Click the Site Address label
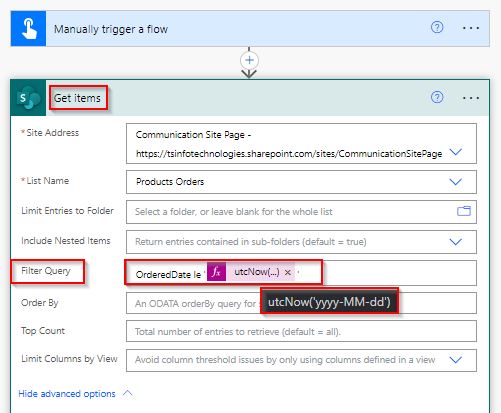Image resolution: width=501 pixels, height=413 pixels. [x=53, y=133]
